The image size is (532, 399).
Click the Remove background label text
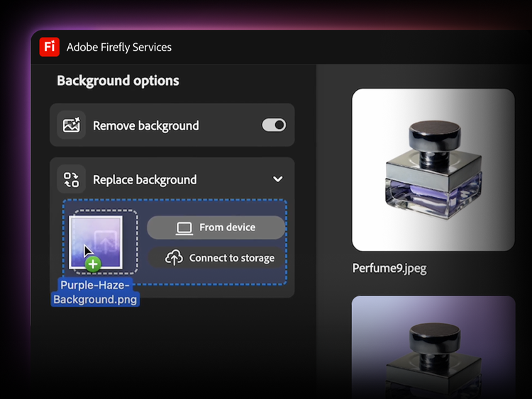tap(145, 126)
